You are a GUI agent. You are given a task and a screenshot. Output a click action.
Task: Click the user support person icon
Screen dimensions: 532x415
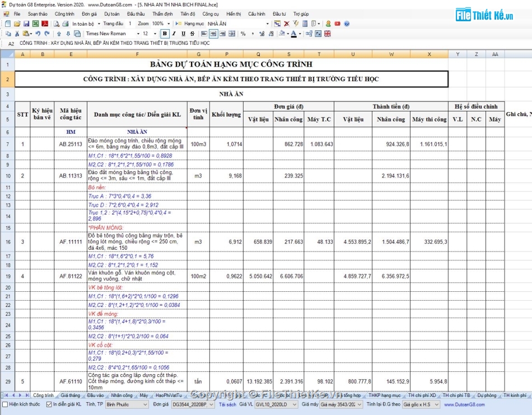[x=328, y=24]
